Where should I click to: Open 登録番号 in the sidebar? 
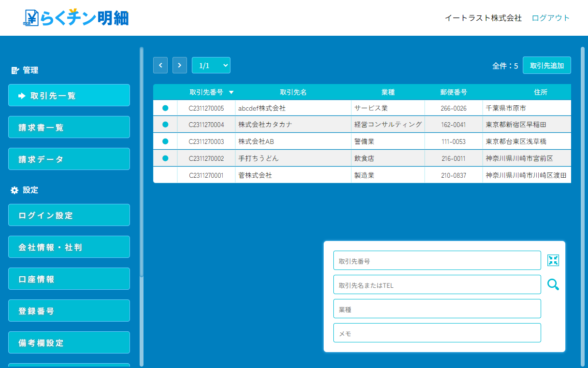click(x=69, y=311)
